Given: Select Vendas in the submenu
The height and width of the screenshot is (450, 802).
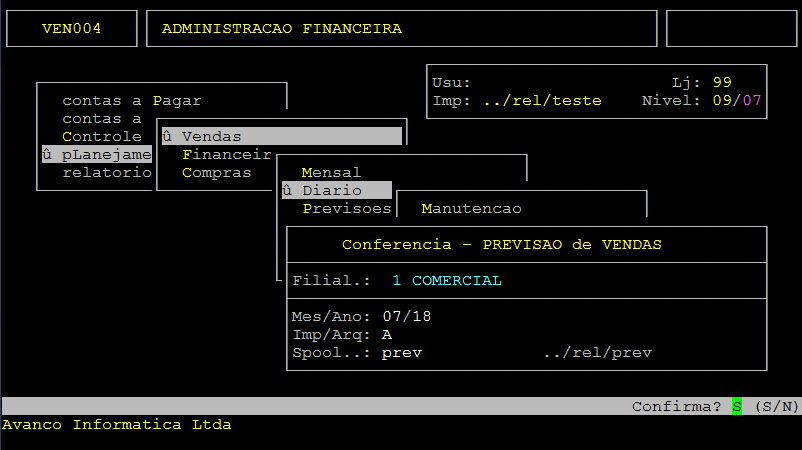Looking at the screenshot, I should tap(211, 136).
